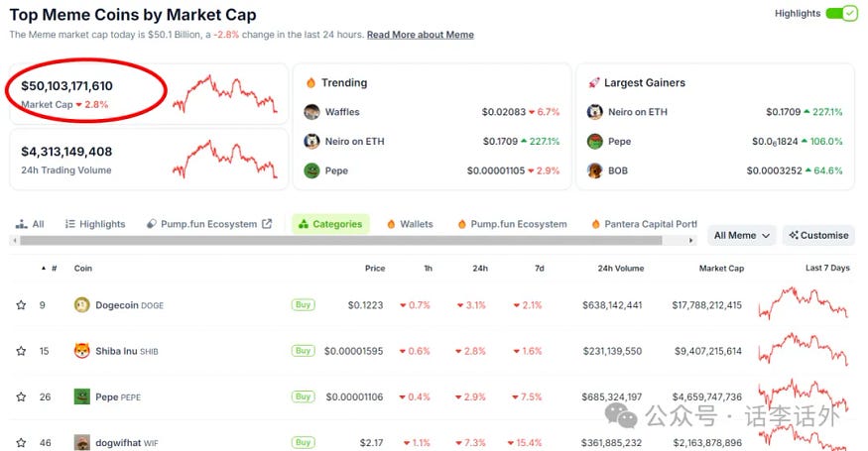Click the Dogecoin coin logo
The width and height of the screenshot is (868, 451).
82,305
